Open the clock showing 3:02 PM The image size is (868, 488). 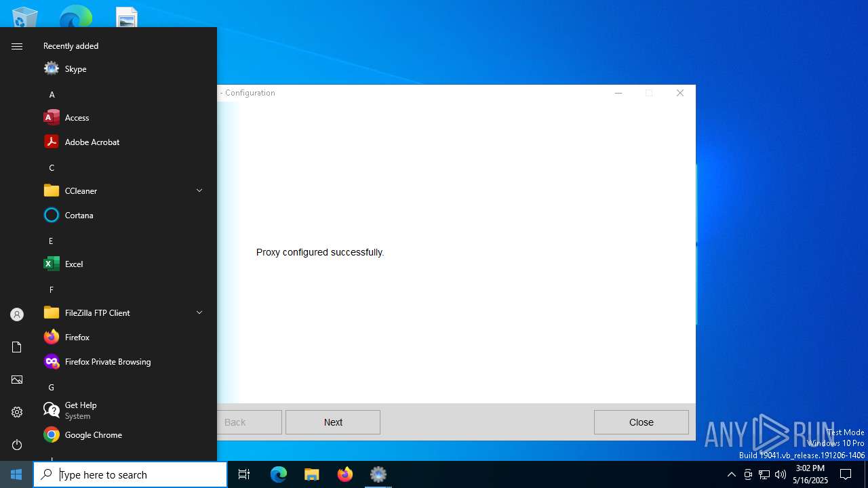pos(810,474)
